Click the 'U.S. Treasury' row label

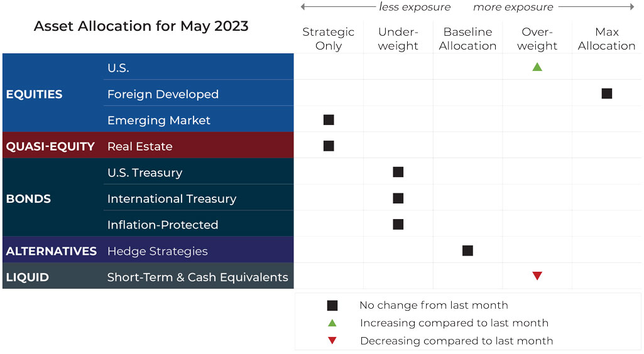[145, 173]
